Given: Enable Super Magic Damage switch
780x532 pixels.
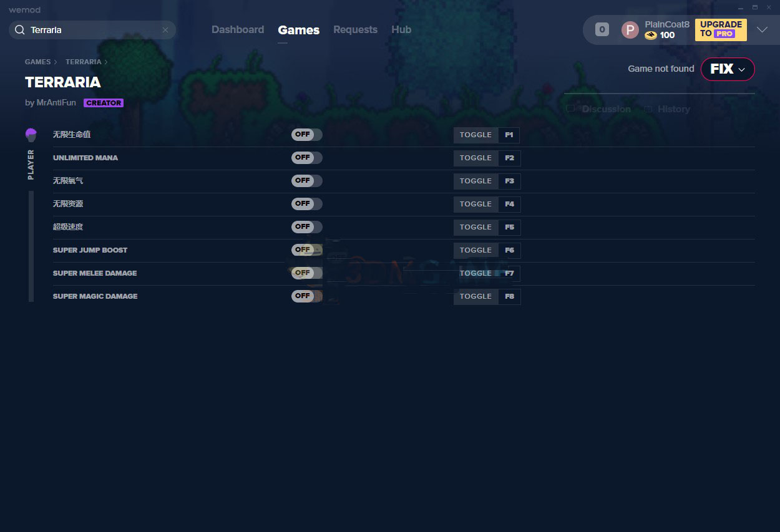Looking at the screenshot, I should [306, 296].
